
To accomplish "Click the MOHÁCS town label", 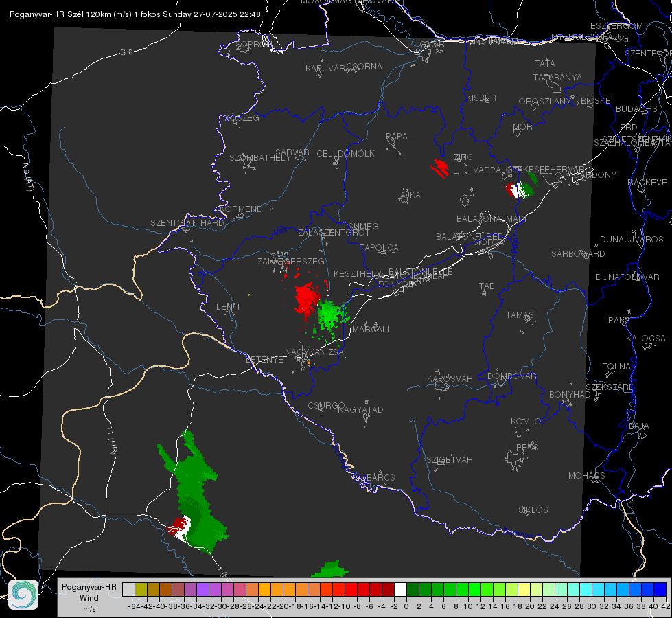I will (587, 476).
